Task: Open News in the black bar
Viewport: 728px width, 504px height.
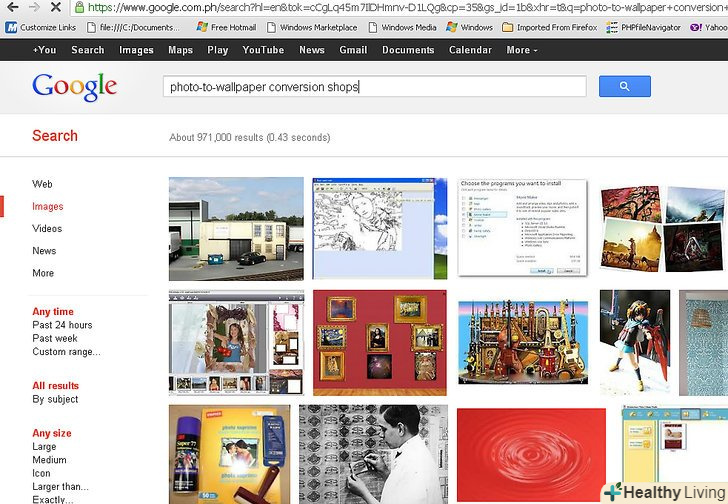Action: click(312, 50)
